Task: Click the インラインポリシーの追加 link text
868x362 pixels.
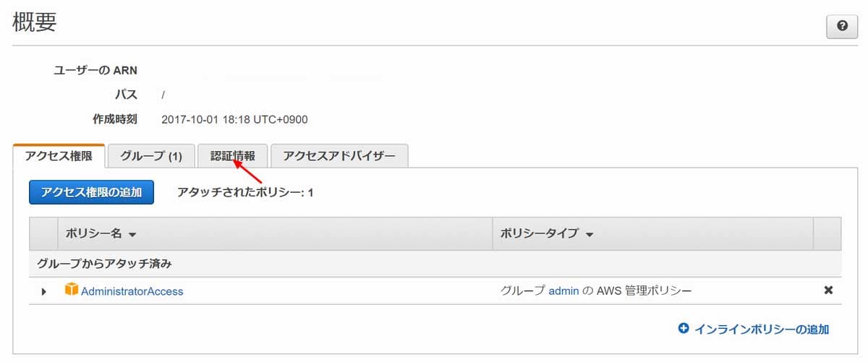Action: [x=762, y=329]
